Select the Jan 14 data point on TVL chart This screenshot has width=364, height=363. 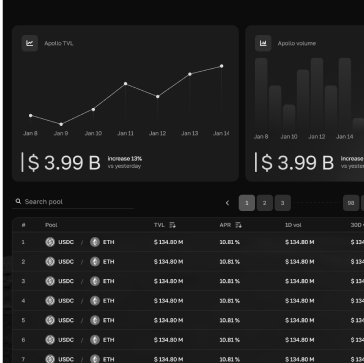[x=222, y=66]
